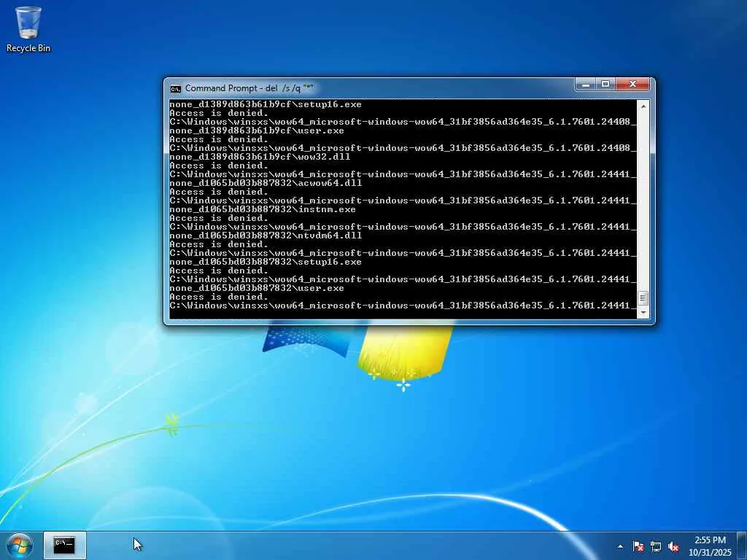
Task: Click the line ending wow32.dll
Action: pos(260,157)
